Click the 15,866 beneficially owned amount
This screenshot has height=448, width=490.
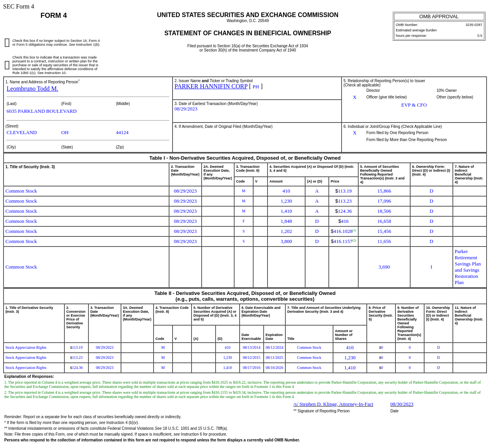384,191
